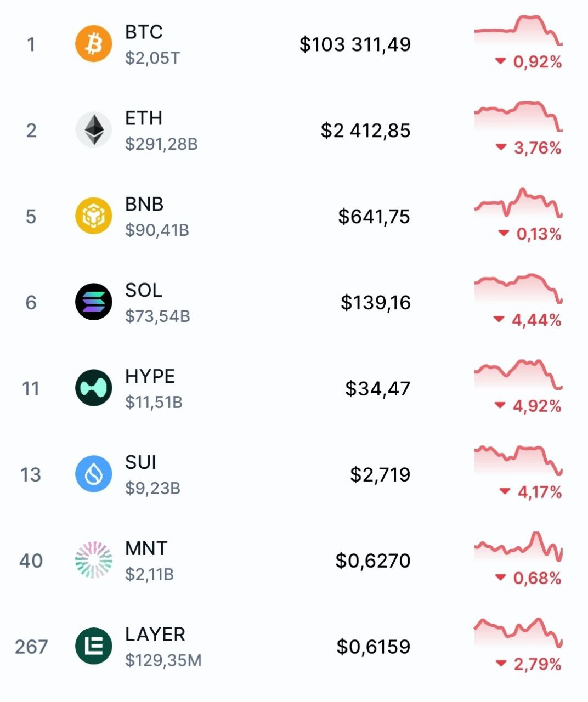Tap the blue SUI droplet icon
This screenshot has width=588, height=702.
tap(94, 474)
